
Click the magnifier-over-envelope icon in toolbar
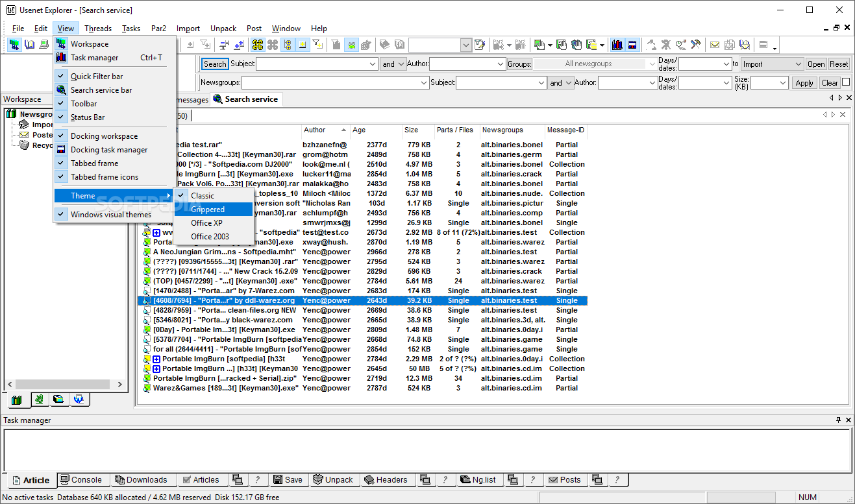coord(744,45)
